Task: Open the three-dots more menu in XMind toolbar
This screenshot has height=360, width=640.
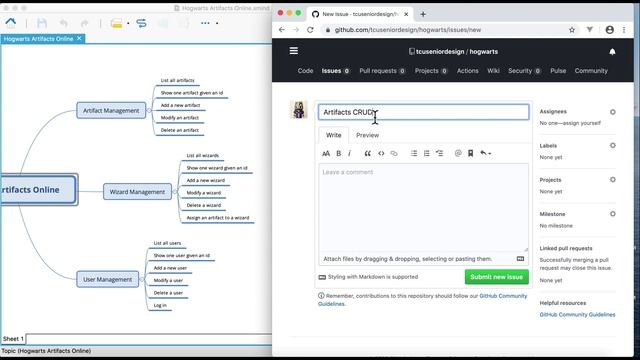Action: (205, 23)
